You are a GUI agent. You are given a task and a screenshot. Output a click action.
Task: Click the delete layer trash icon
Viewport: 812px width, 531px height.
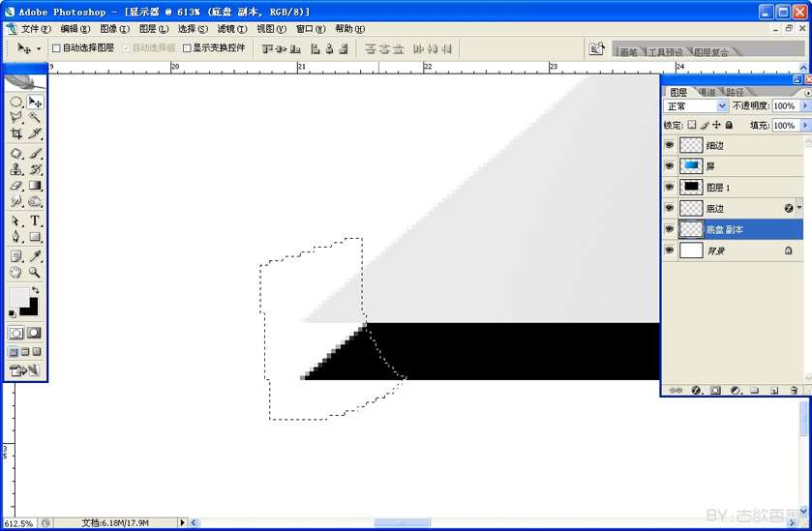pos(794,390)
